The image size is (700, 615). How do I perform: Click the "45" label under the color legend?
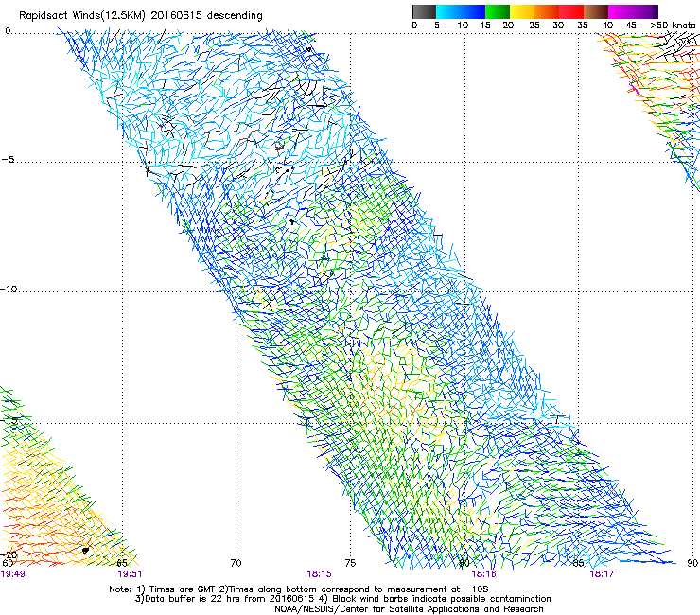[631, 25]
